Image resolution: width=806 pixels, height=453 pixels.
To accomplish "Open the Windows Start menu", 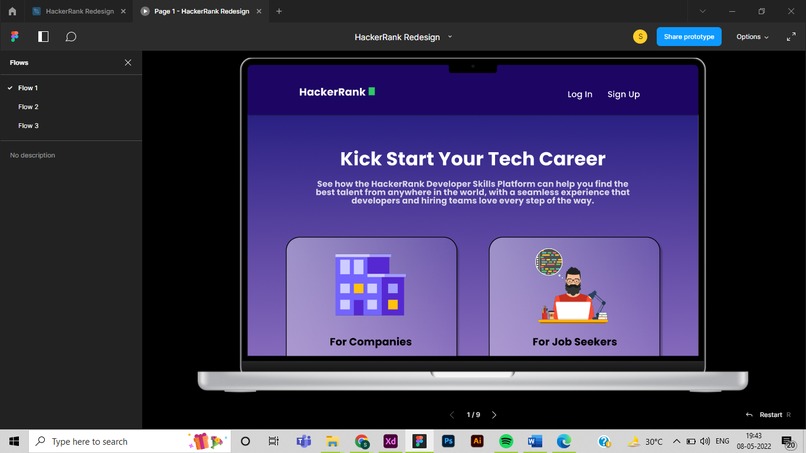I will (x=14, y=441).
